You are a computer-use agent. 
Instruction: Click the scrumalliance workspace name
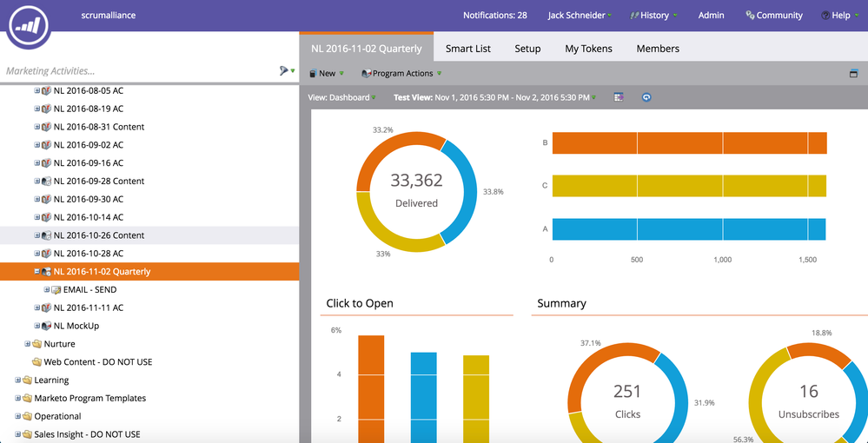[x=108, y=16]
